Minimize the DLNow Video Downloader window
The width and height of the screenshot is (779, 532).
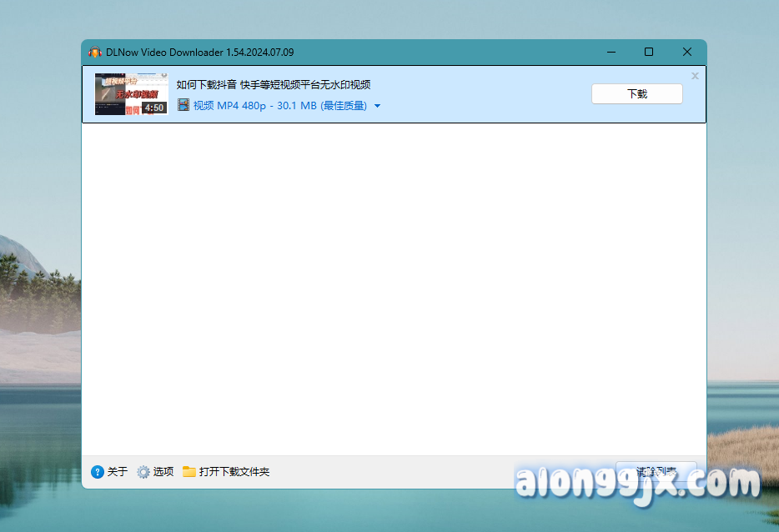(611, 52)
